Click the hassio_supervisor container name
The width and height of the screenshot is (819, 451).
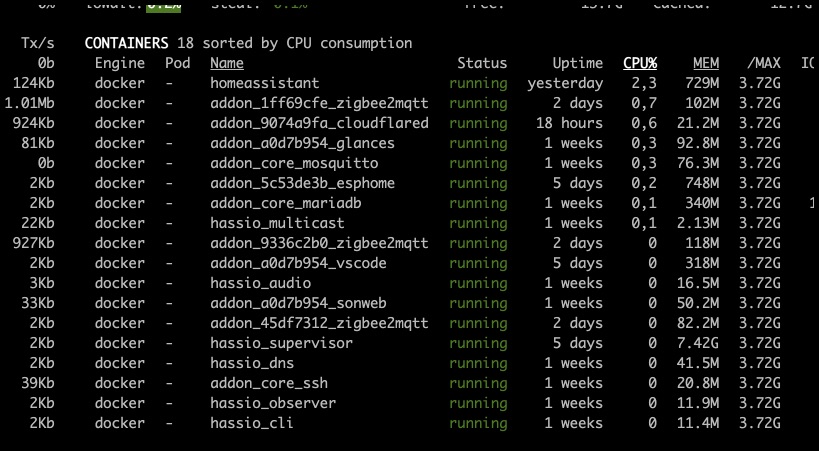[x=281, y=343]
